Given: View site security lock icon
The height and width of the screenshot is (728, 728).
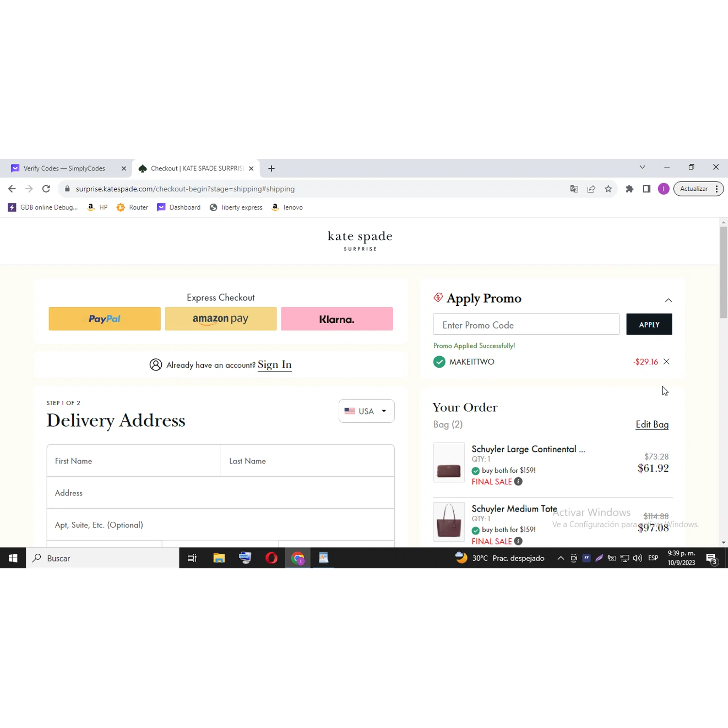Looking at the screenshot, I should 67,189.
